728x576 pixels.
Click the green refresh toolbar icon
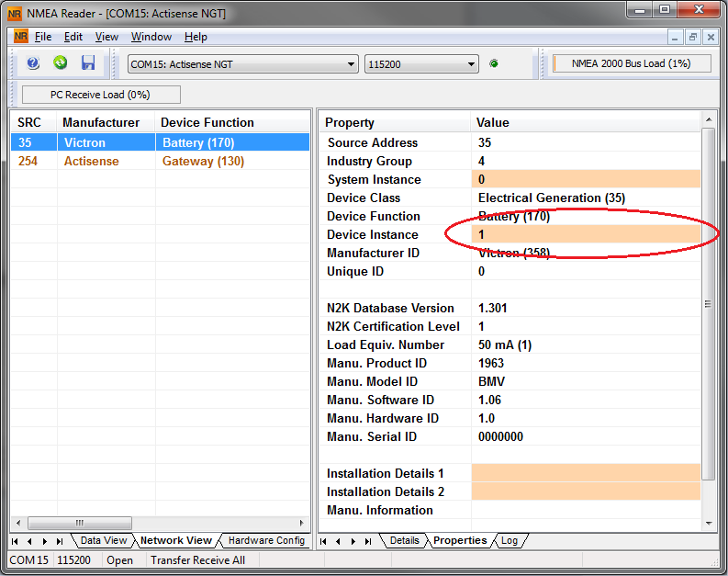61,63
